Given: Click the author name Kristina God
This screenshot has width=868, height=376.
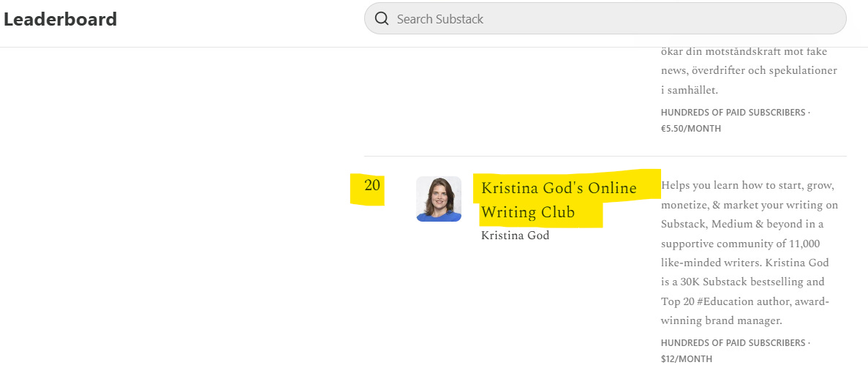Looking at the screenshot, I should click(x=515, y=236).
